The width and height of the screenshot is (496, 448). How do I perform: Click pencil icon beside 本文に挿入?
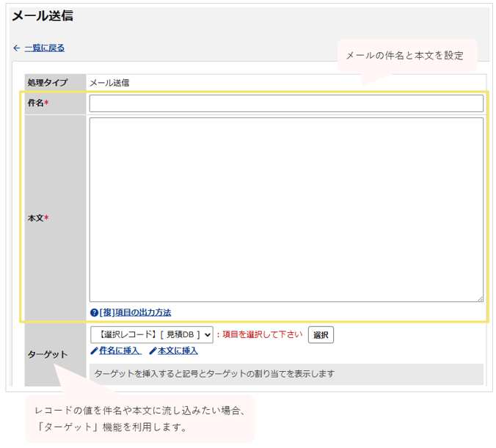[x=153, y=350]
